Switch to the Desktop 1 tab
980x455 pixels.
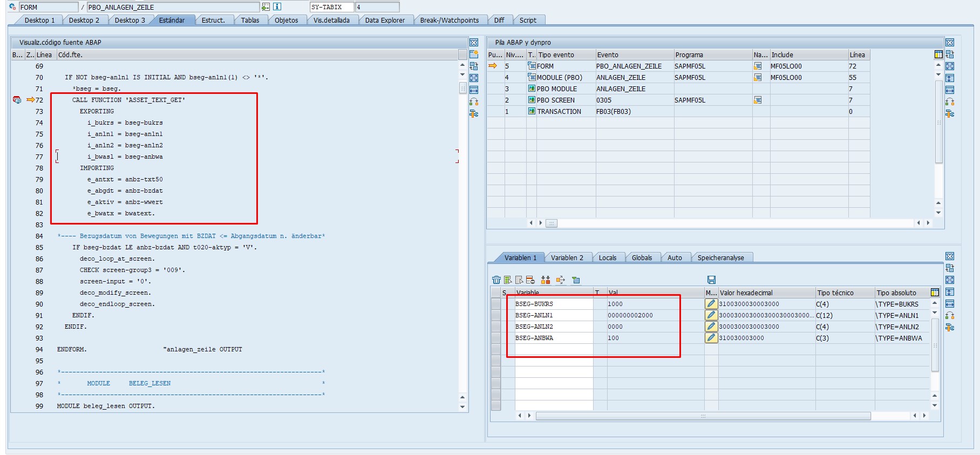(39, 20)
